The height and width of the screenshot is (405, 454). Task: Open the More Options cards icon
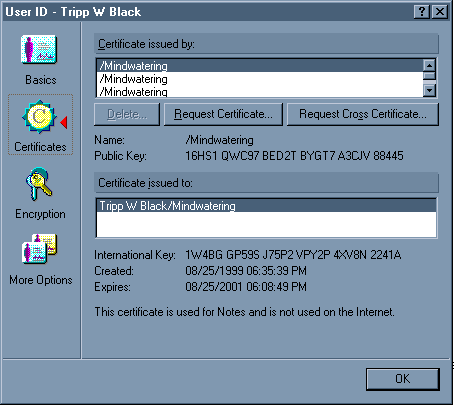39,249
